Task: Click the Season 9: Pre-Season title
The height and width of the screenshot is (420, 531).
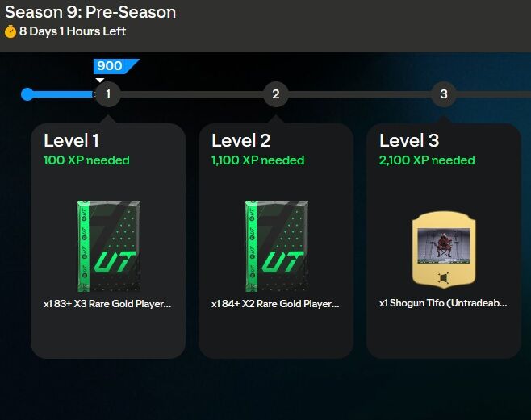Action: point(90,12)
